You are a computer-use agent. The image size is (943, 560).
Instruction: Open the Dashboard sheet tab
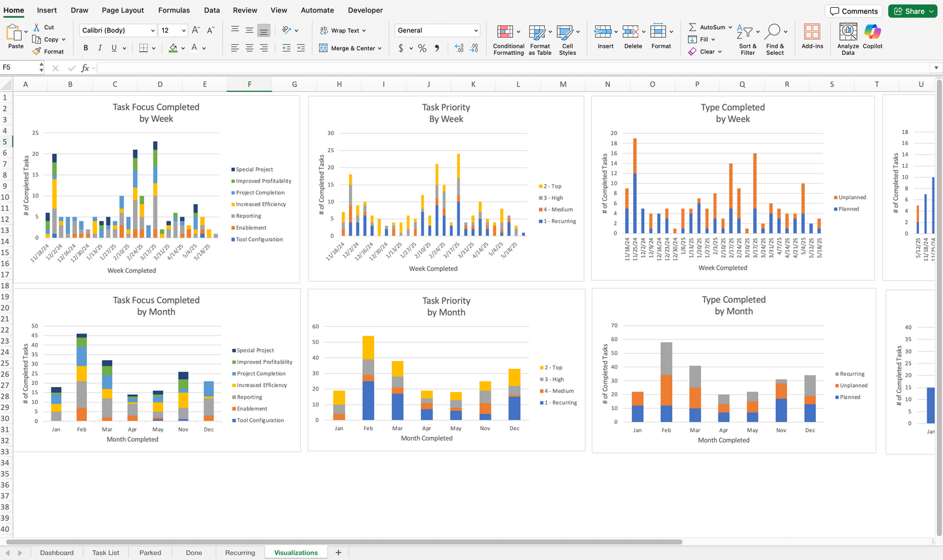pos(56,552)
